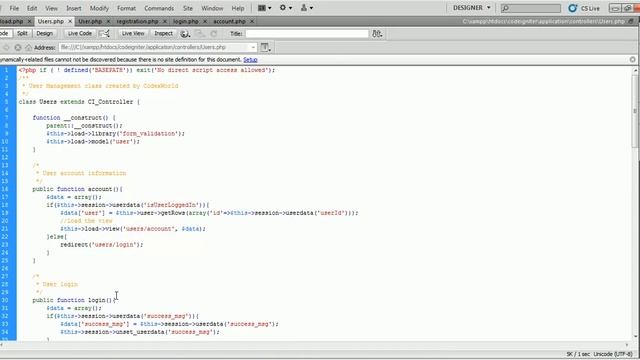Viewport: 640px width, 360px height.
Task: Click the browser Back arrow icon
Action: (x=7, y=48)
